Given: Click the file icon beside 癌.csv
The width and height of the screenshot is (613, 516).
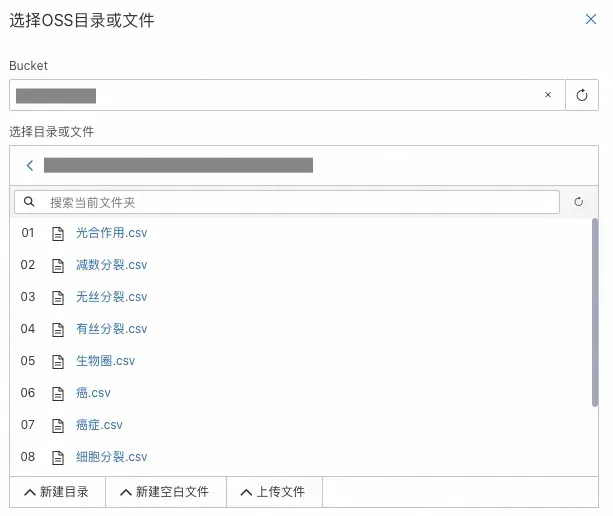Looking at the screenshot, I should pos(58,393).
